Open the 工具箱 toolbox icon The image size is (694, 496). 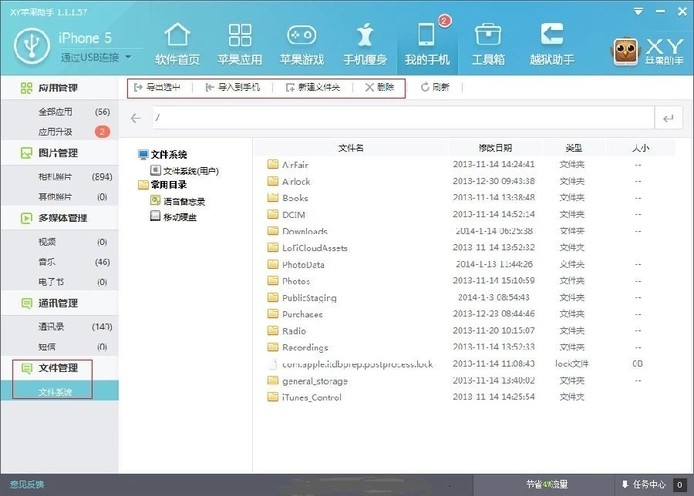(488, 35)
